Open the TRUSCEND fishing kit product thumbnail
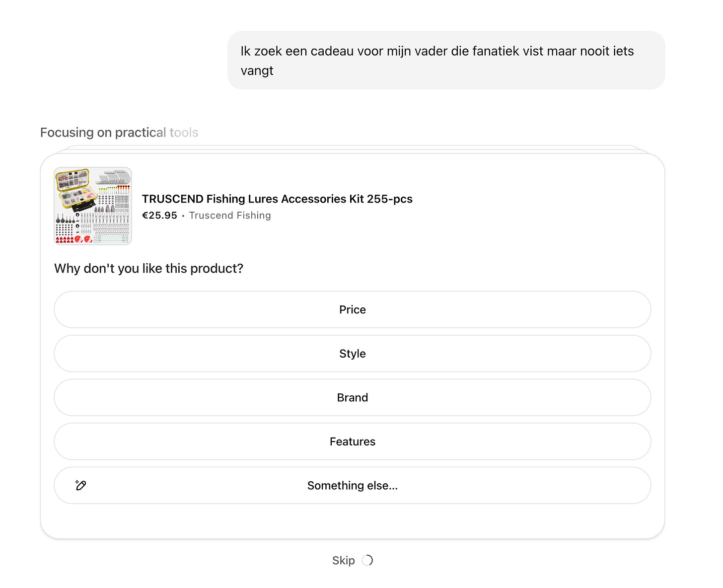The height and width of the screenshot is (588, 723). 93,206
